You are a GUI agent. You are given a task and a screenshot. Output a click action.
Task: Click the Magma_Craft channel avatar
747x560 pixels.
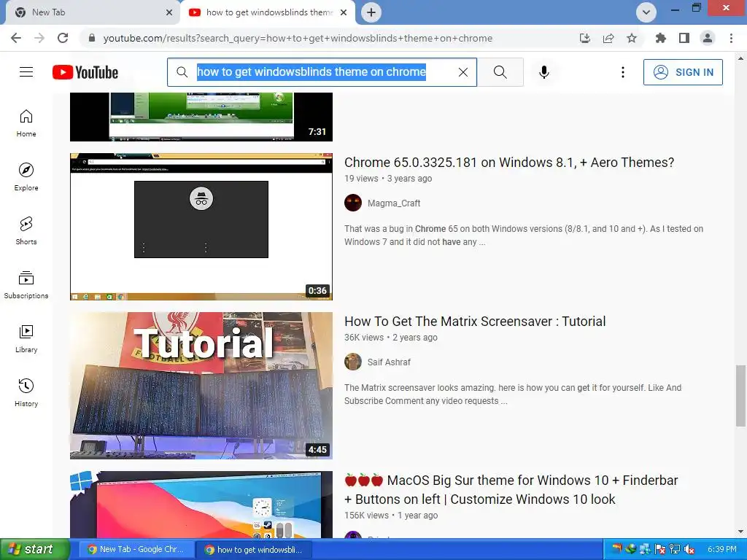(353, 203)
